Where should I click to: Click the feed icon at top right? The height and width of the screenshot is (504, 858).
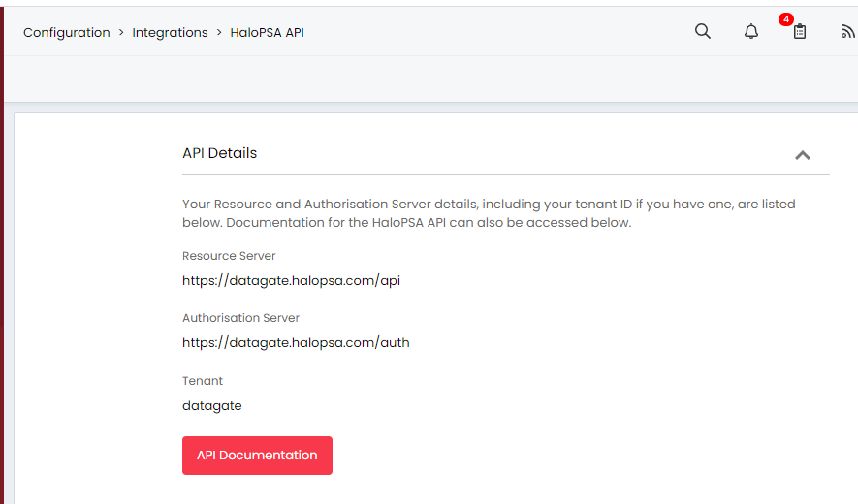(x=847, y=32)
